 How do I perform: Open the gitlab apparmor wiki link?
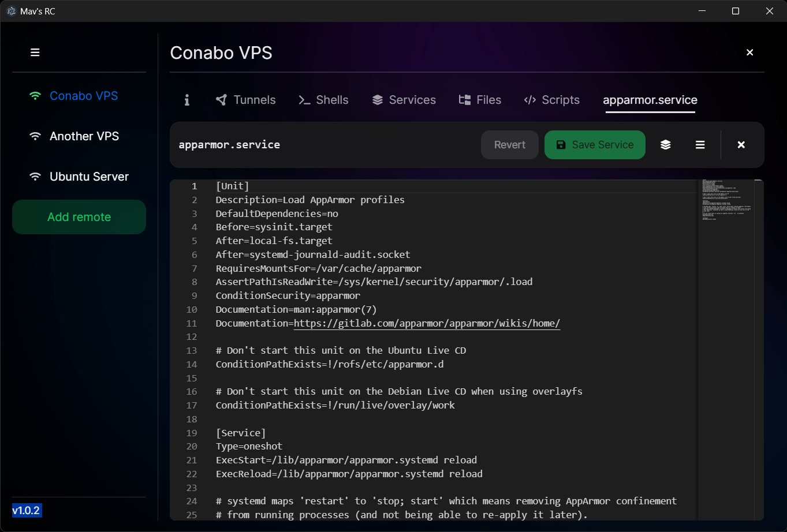[427, 323]
